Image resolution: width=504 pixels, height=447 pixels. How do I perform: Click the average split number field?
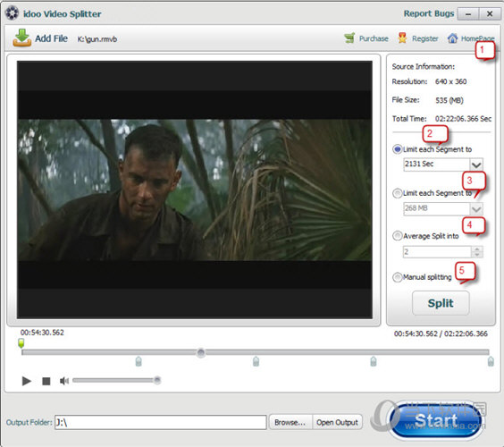coord(437,252)
